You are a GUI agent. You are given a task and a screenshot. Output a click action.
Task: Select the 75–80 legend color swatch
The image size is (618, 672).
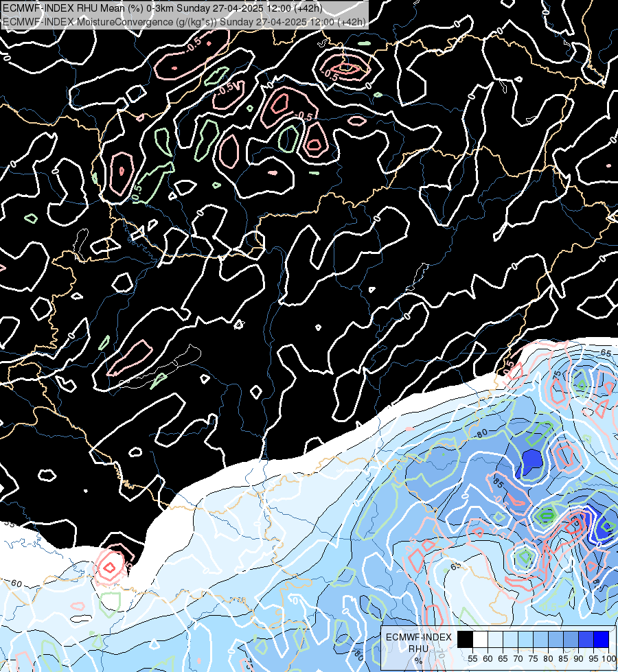click(x=540, y=639)
